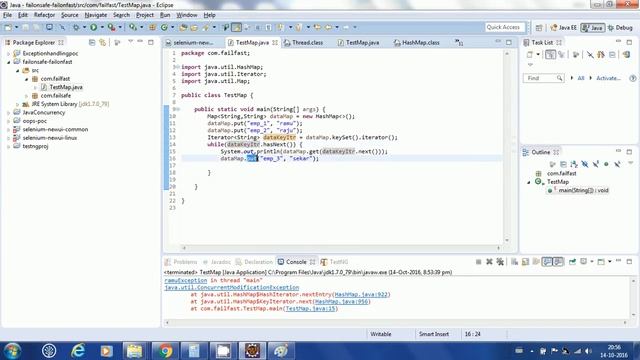The image size is (640, 360).
Task: Open the Refactor menu
Action: [x=44, y=15]
